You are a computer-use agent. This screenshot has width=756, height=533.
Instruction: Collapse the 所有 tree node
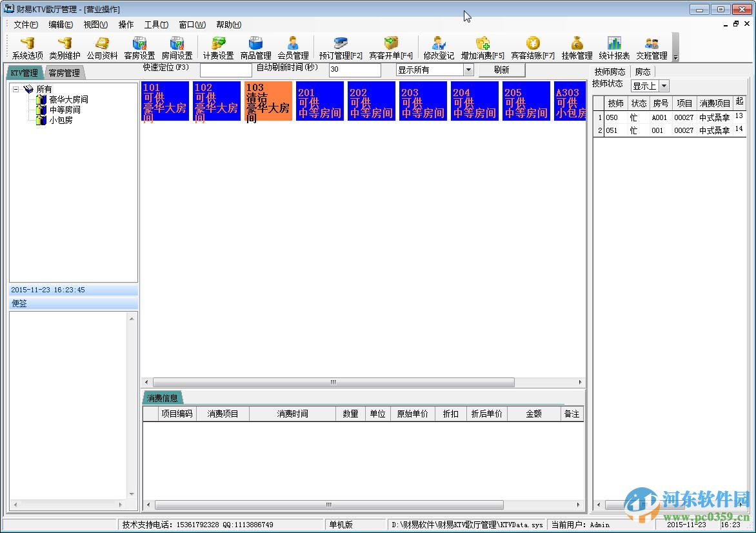(16, 89)
